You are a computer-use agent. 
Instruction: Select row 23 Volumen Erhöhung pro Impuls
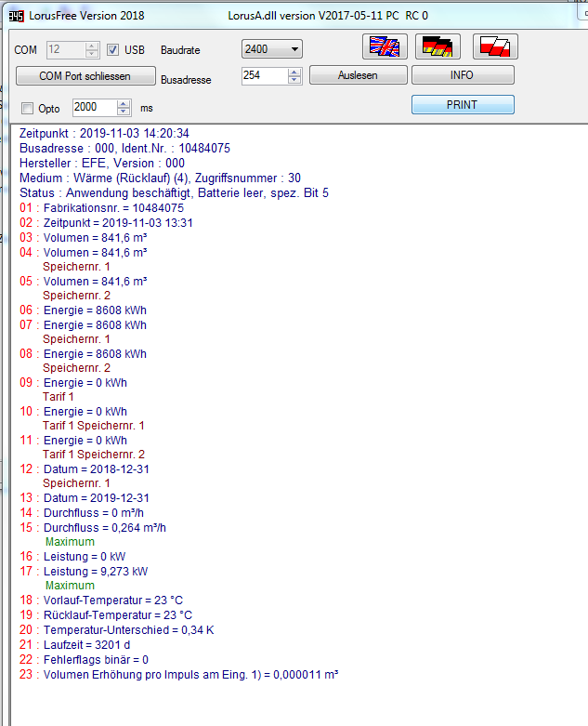(x=178, y=675)
